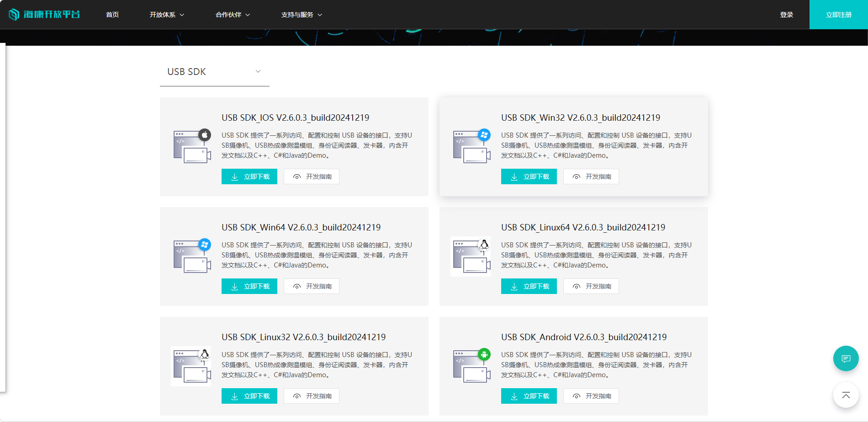This screenshot has height=422, width=868.
Task: Click the USB SDK_Linux32 penguin product icon
Action: click(x=191, y=366)
